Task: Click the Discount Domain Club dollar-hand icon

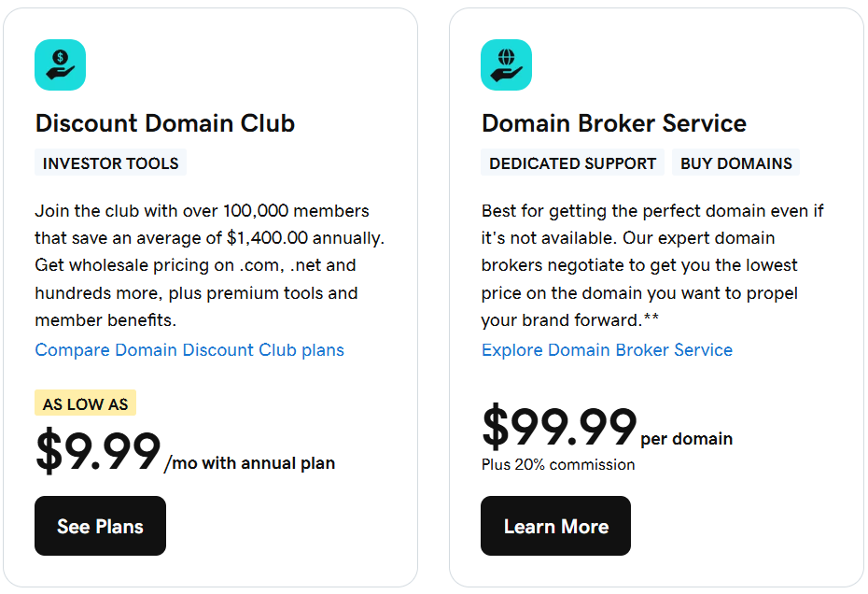Action: 61,65
